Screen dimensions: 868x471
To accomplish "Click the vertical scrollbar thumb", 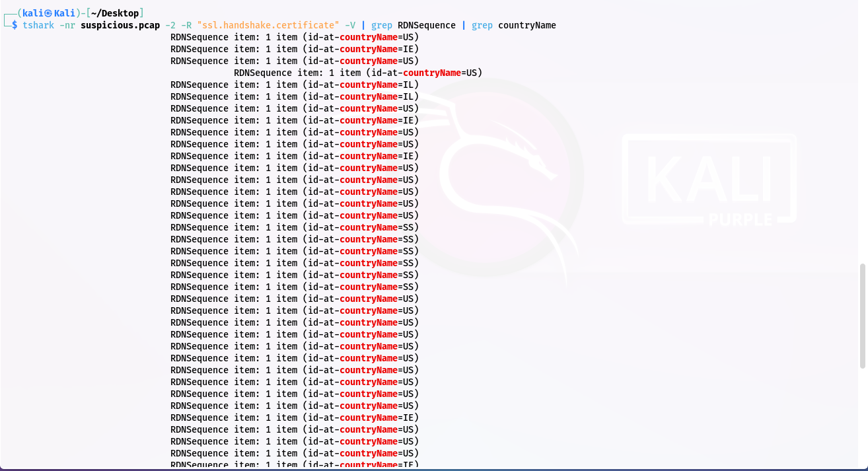I will [x=863, y=316].
